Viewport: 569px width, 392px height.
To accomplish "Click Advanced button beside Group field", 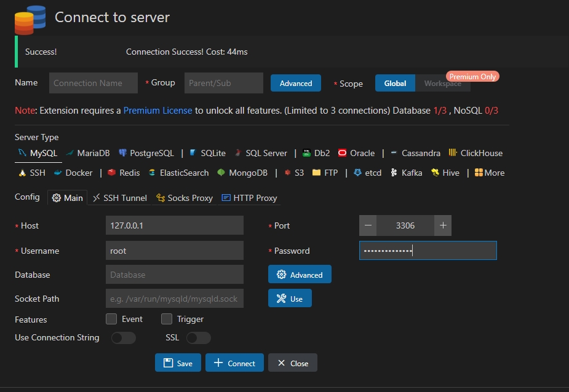I will (x=296, y=84).
